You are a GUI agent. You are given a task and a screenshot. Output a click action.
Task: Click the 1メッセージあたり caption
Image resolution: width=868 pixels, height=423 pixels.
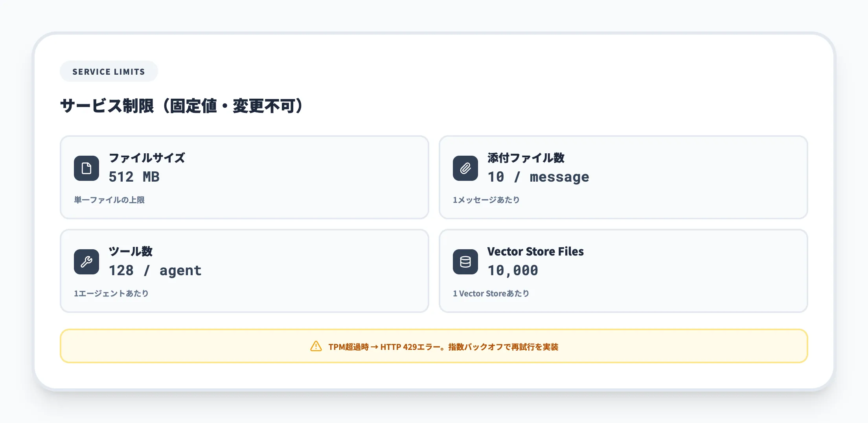[486, 200]
